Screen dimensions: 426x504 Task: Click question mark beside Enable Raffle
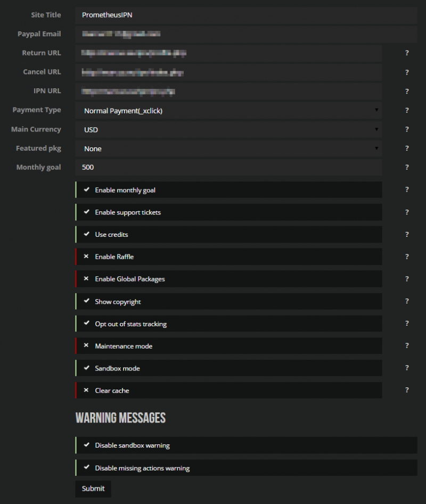[x=407, y=257]
